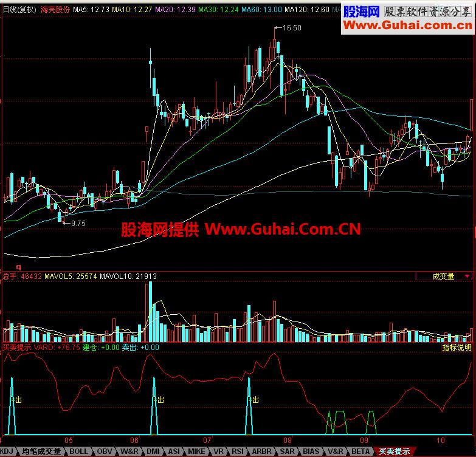
Task: Select the BOLL indicator tab
Action: click(78, 452)
